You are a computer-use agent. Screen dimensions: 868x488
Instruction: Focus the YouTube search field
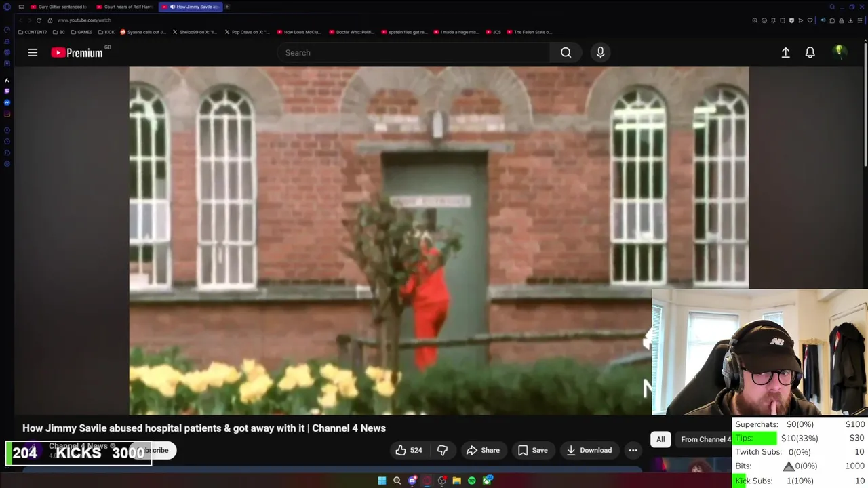tap(414, 52)
